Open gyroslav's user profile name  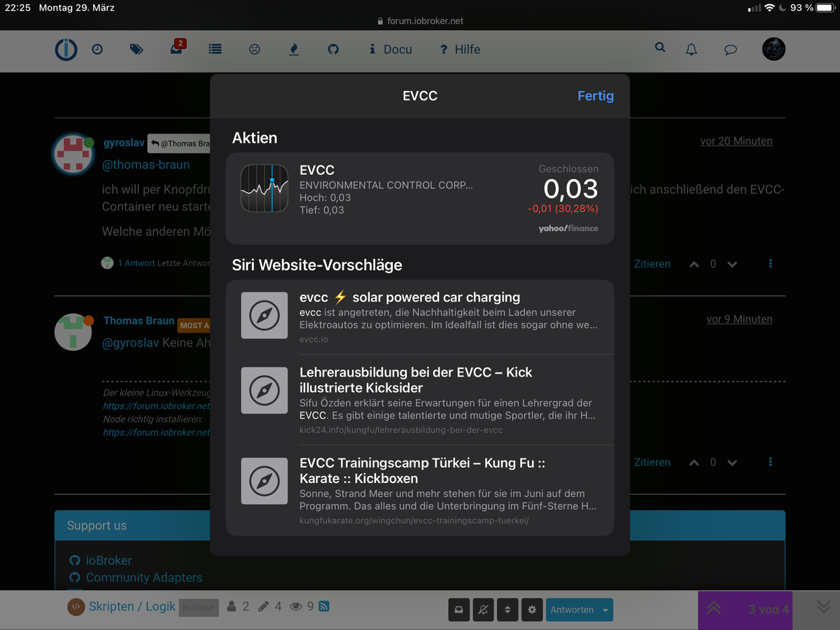click(x=124, y=143)
